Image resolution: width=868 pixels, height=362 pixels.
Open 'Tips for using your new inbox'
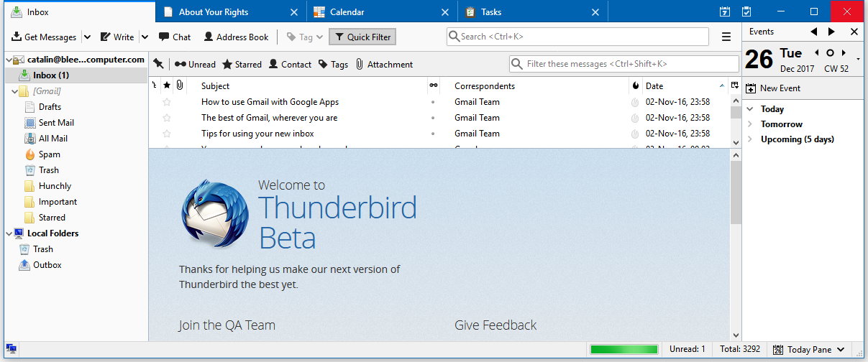(x=257, y=134)
